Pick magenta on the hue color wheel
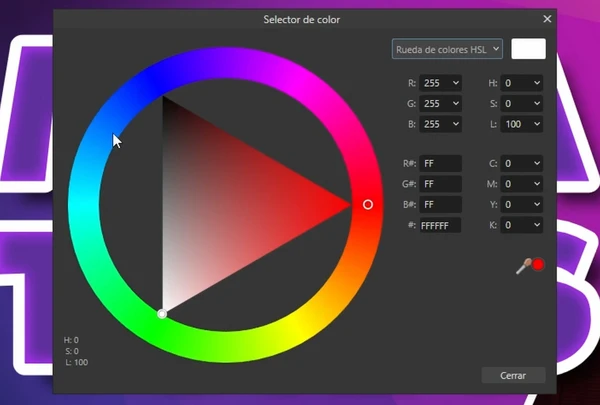 click(299, 82)
